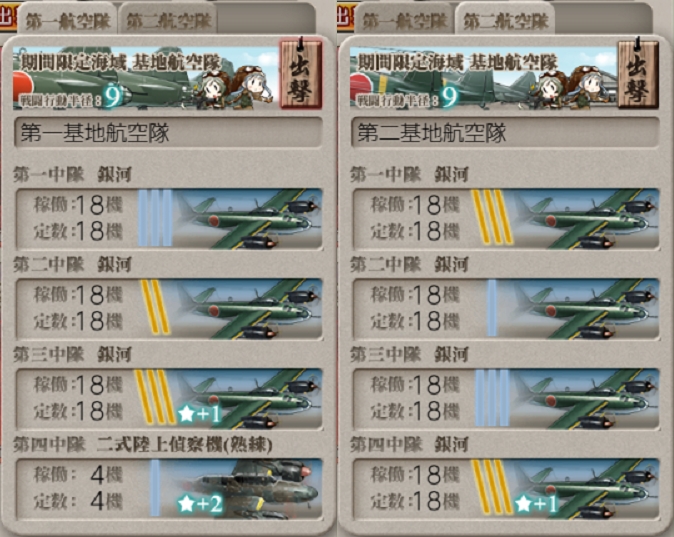Click the double yellow proficiency stripes on 第一基地航空隊 第二中隊
Viewport: 674px width, 537px height.
click(x=156, y=307)
